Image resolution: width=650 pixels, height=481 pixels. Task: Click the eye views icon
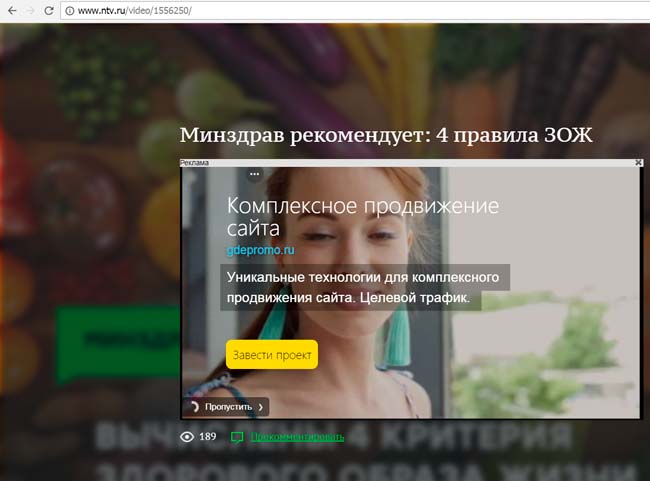187,437
